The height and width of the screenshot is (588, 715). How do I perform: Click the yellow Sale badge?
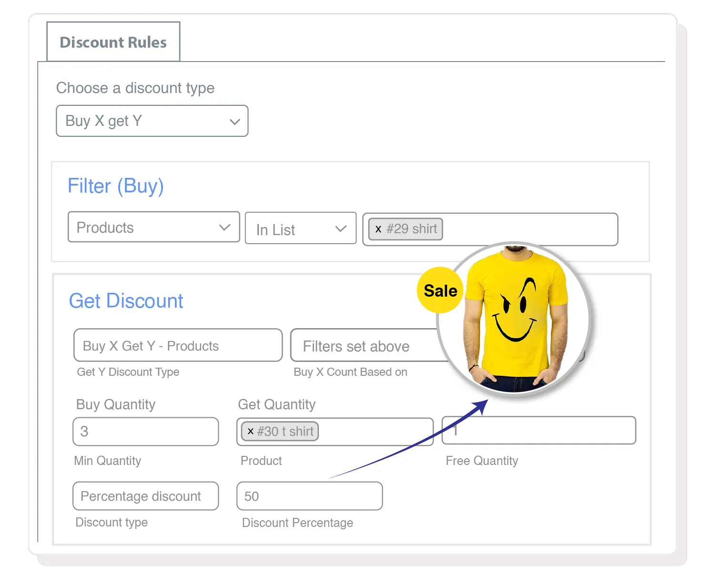[x=440, y=290]
